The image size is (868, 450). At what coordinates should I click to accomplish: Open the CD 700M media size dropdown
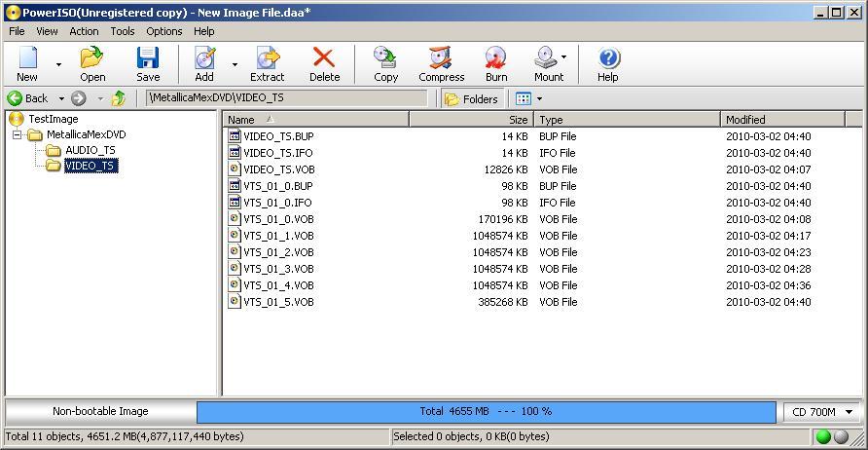[822, 412]
